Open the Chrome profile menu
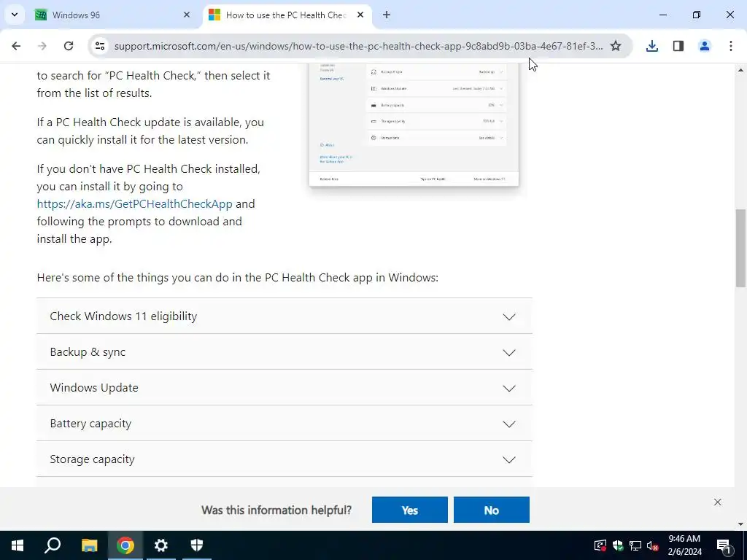The height and width of the screenshot is (560, 747). click(704, 46)
